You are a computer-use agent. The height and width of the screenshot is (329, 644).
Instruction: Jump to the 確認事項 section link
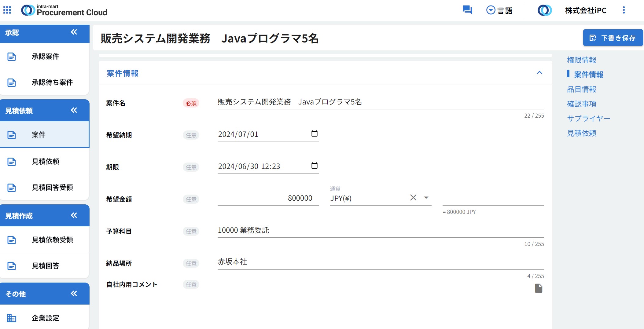pyautogui.click(x=582, y=104)
